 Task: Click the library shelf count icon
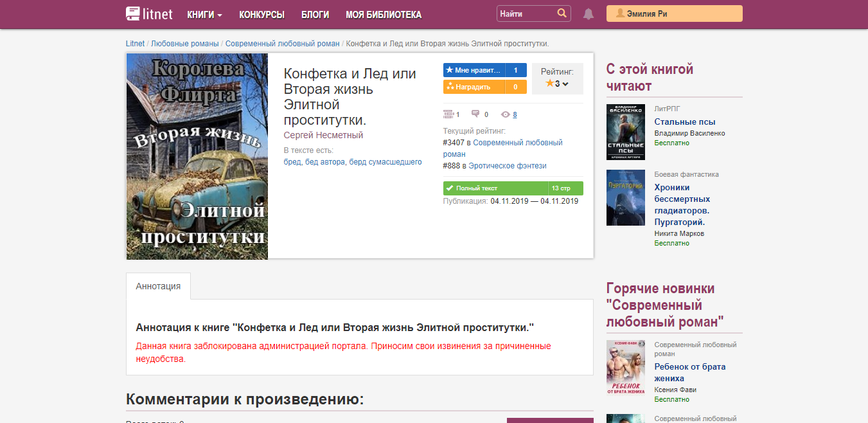click(448, 114)
